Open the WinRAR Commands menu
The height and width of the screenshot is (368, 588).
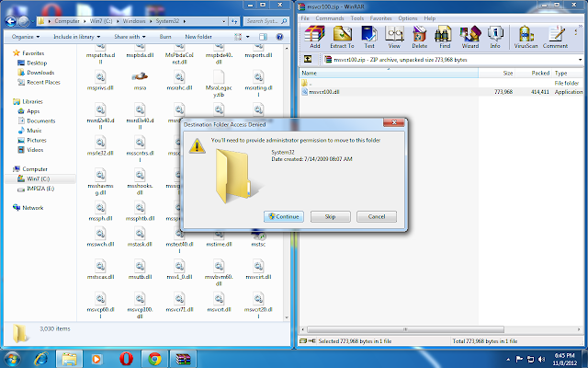click(330, 18)
